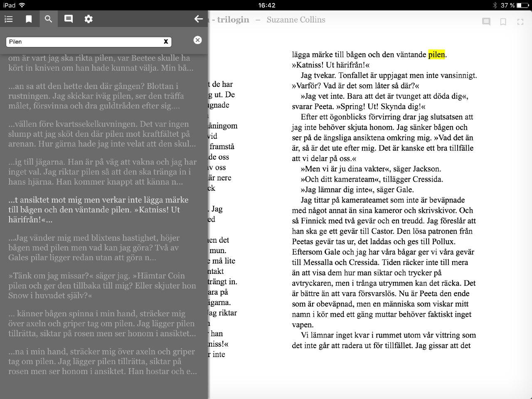Click the 'Pilen' search input field

click(x=83, y=42)
